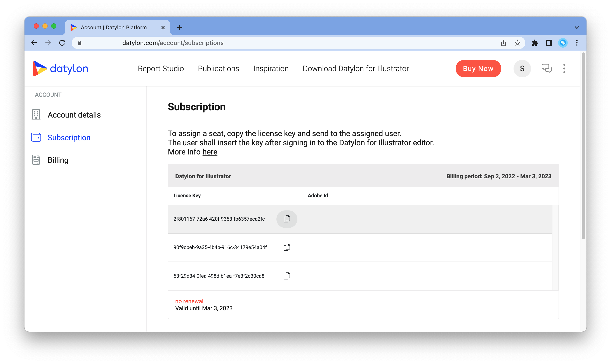The height and width of the screenshot is (364, 611).
Task: Click the 'no renewal' status text
Action: [189, 301]
